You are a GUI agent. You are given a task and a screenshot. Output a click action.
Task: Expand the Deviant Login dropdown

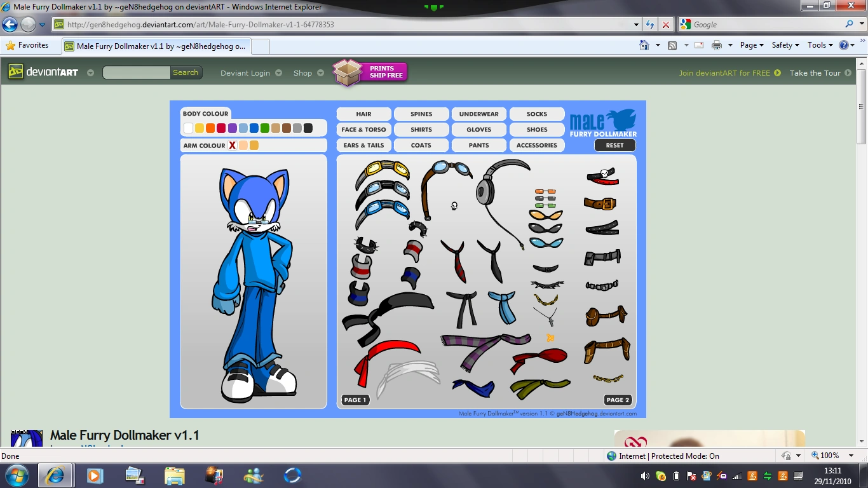coord(278,73)
